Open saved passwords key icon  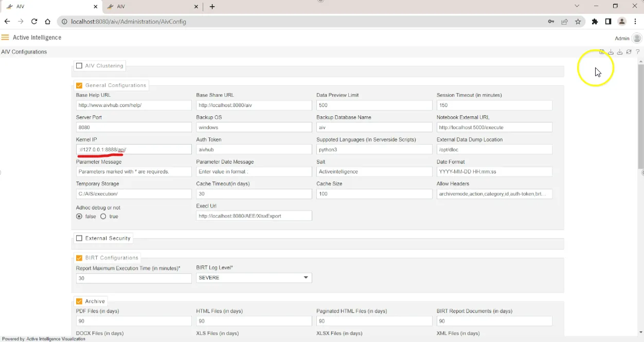point(551,22)
